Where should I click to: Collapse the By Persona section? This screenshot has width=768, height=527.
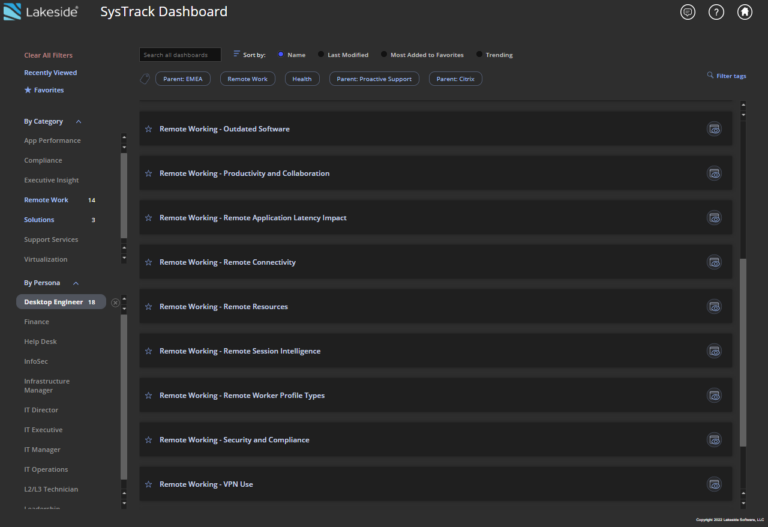[x=76, y=283]
